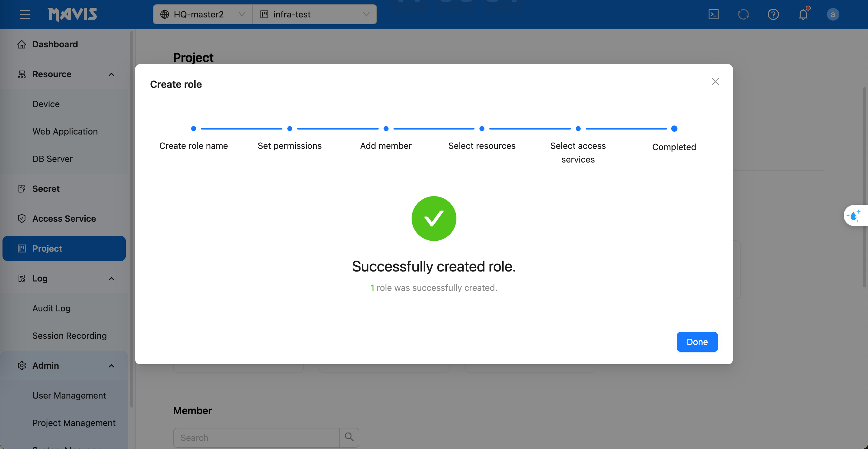Click the user avatar icon

point(833,15)
